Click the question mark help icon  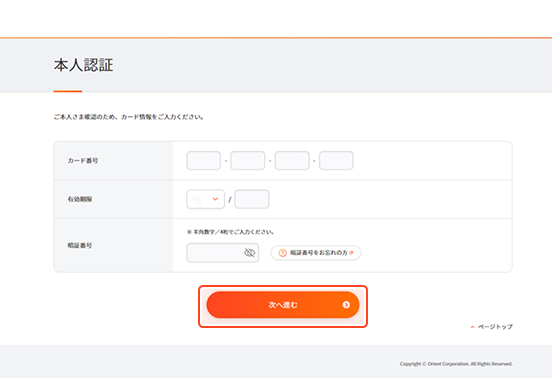[282, 253]
